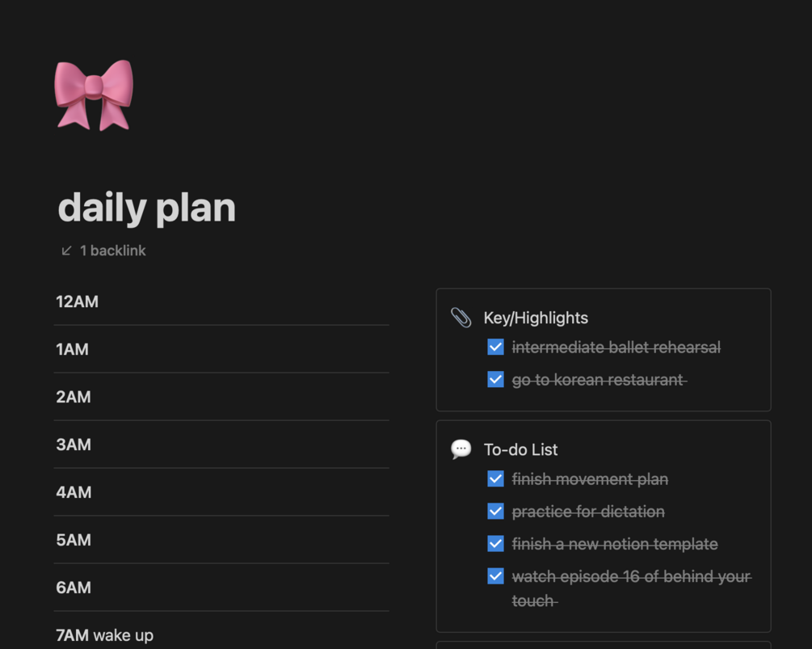
Task: Click the speech bubble icon beside To-do List
Action: (461, 449)
